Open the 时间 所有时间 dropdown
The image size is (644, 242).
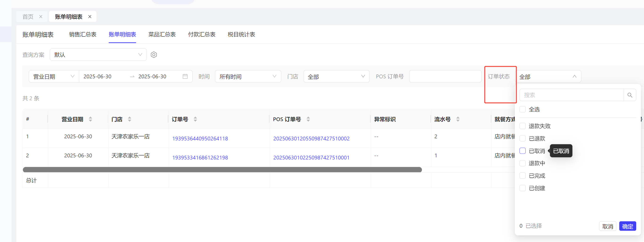[x=248, y=77]
